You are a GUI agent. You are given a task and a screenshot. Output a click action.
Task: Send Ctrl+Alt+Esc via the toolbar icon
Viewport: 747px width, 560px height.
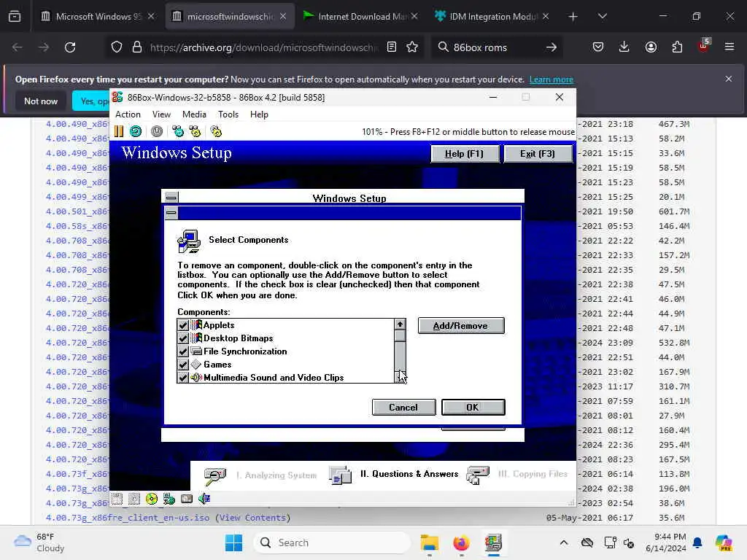click(195, 131)
